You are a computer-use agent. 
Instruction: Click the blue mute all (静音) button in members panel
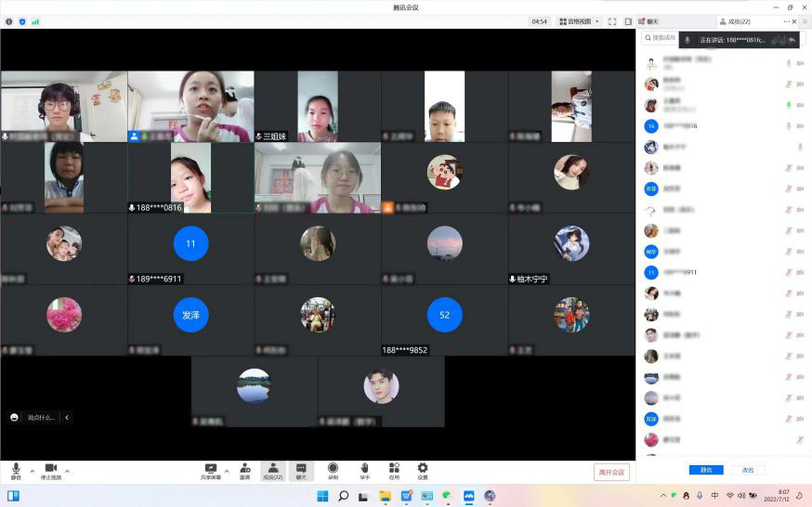click(x=706, y=470)
